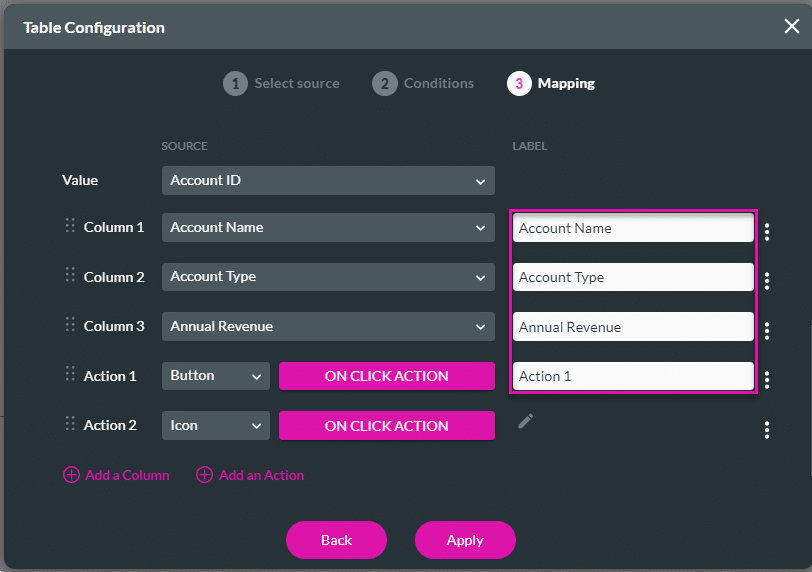Click the Table Configuration title
This screenshot has height=572, width=812.
94,27
